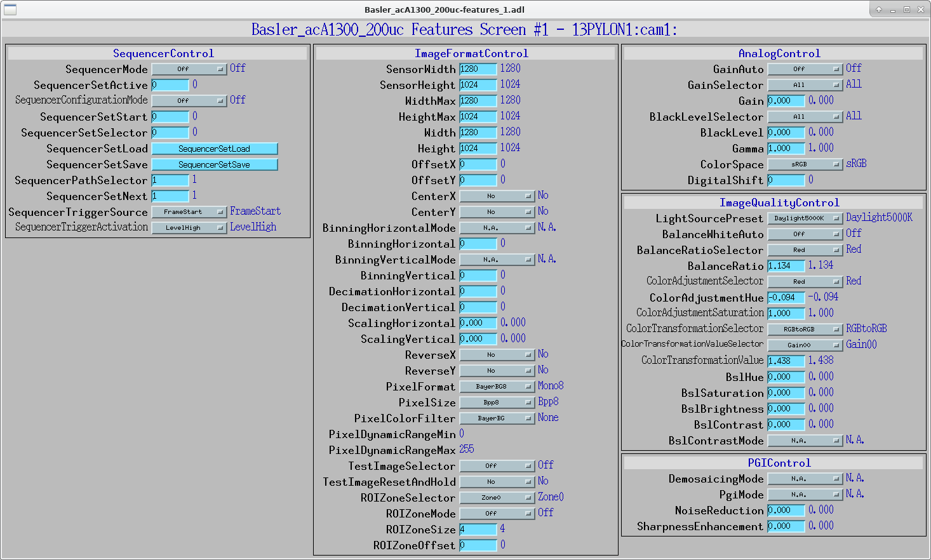Screen dimensions: 931x560
Task: Click the OffsetX input field
Action: 478,164
